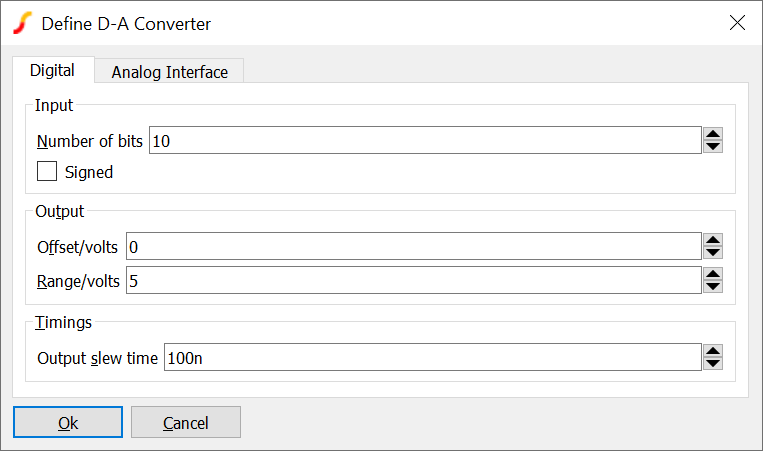763x451 pixels.
Task: Decrement Output slew time with down arrow
Action: pyautogui.click(x=713, y=364)
